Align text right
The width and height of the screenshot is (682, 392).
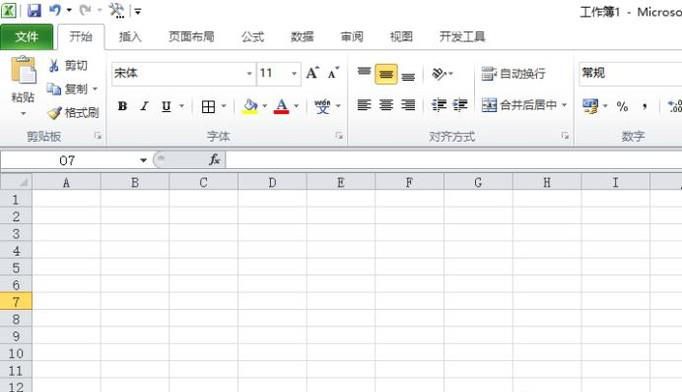tap(408, 105)
